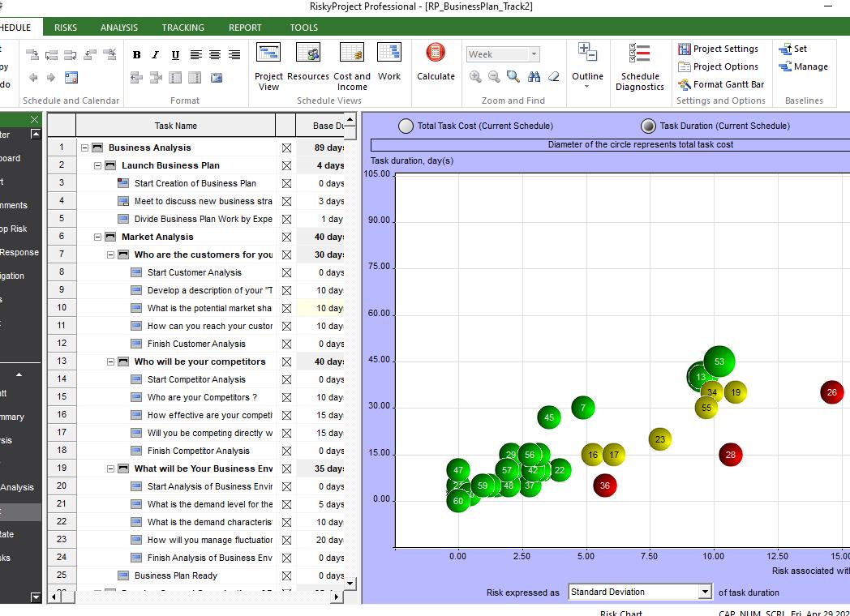Click the Schedule Diagnostics checklist icon
The width and height of the screenshot is (850, 616).
coord(640,53)
